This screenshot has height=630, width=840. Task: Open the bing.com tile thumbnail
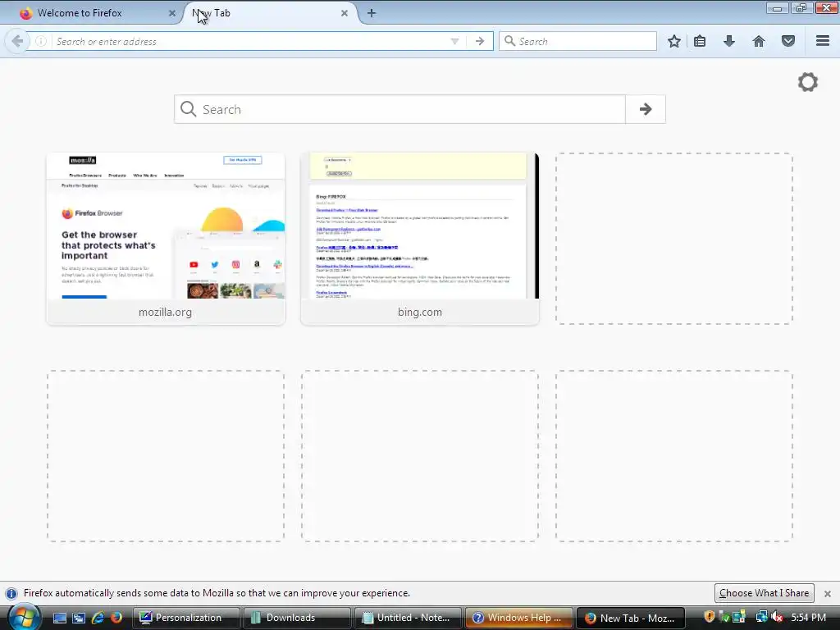(420, 226)
